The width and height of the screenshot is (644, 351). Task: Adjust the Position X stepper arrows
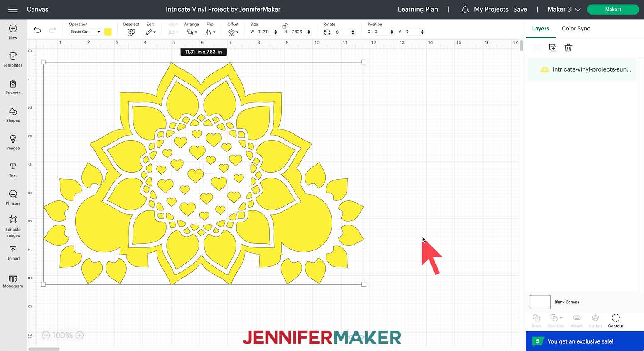[392, 32]
